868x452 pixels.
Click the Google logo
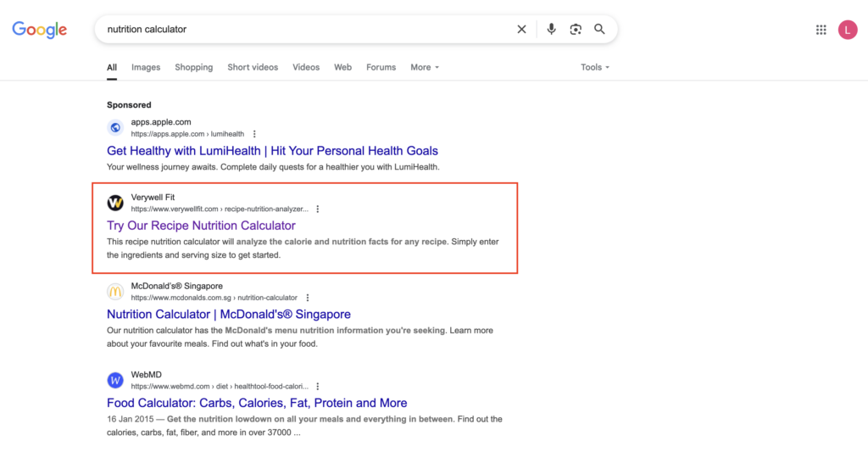point(40,30)
